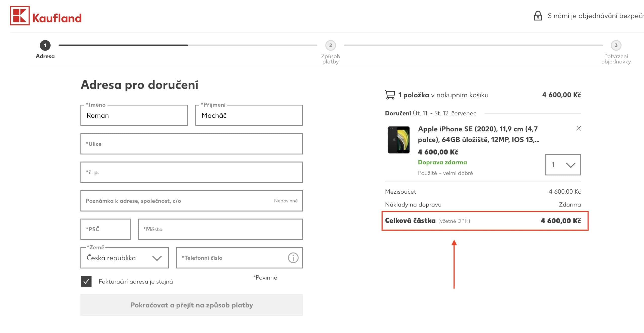Click the secure ordering padlock icon
The width and height of the screenshot is (644, 333).
pyautogui.click(x=538, y=16)
